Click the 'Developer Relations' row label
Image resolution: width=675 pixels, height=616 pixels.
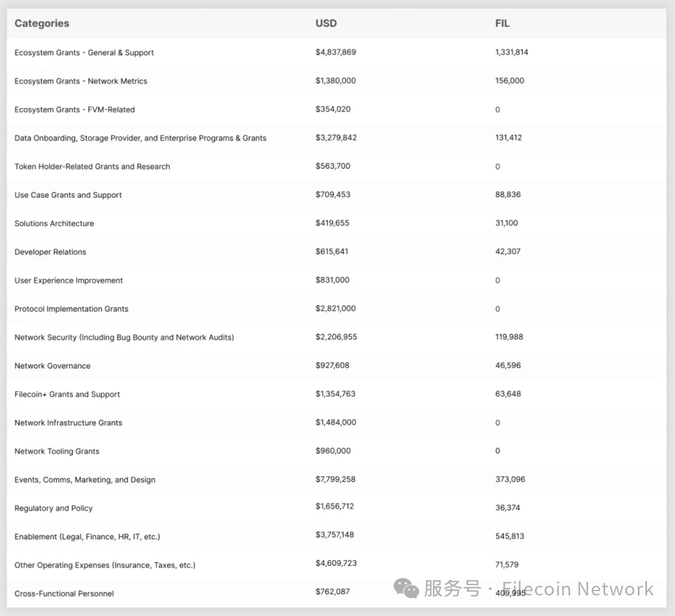point(50,252)
